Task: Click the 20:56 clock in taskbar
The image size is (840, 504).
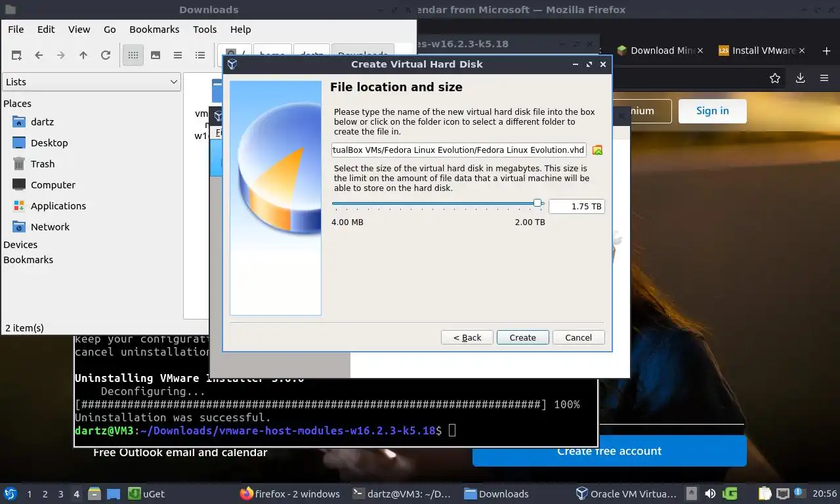Action: (x=824, y=493)
